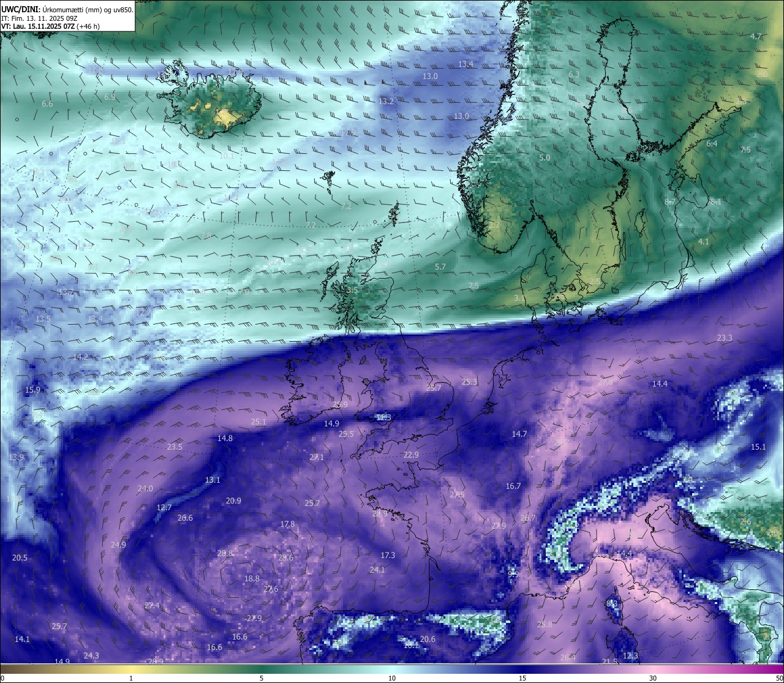Click the 30 tick on the colour scale
The image size is (784, 683).
coord(653,678)
